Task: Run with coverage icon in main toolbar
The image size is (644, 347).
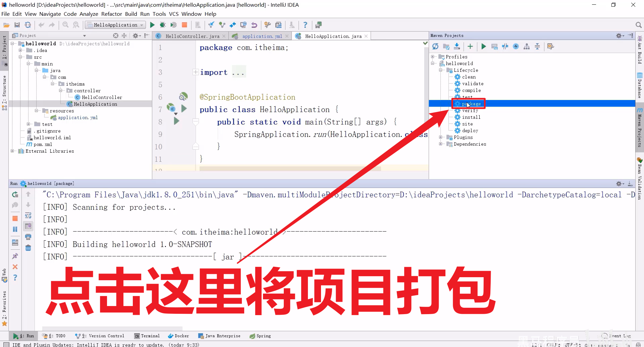Action: [x=173, y=25]
